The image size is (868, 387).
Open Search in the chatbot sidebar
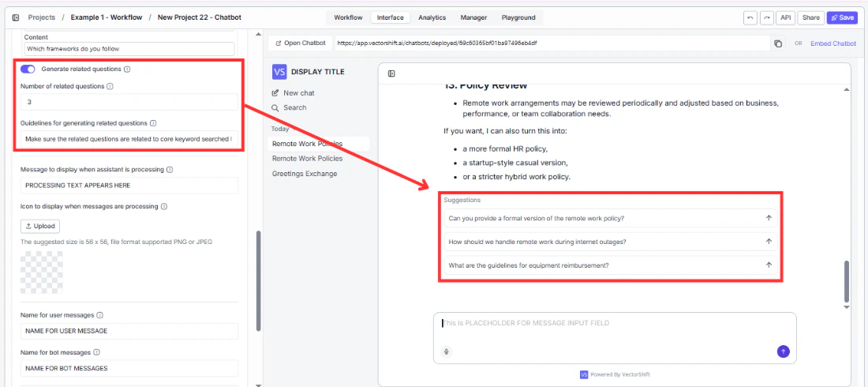tap(289, 107)
